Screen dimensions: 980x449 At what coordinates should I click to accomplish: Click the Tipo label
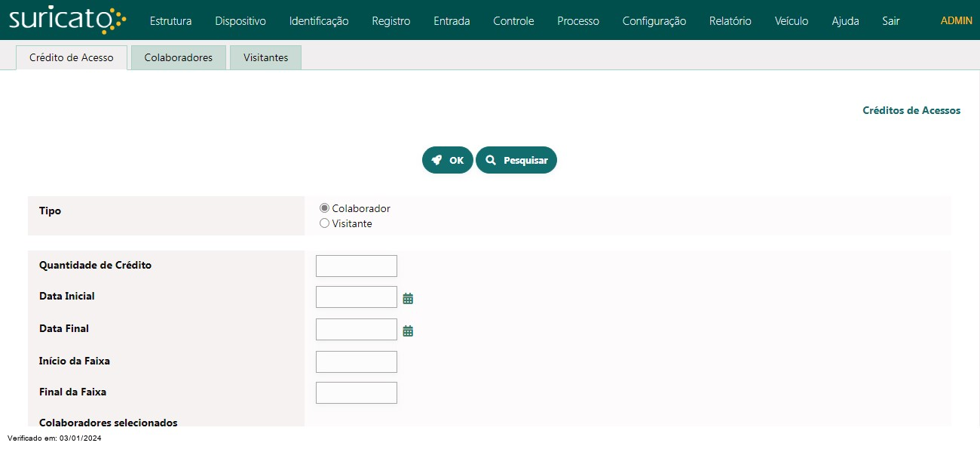[50, 211]
